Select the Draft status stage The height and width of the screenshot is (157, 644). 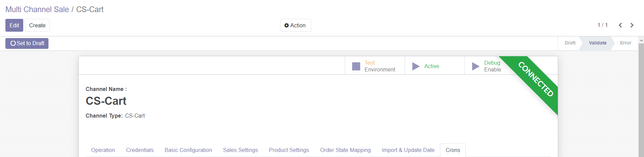point(570,43)
